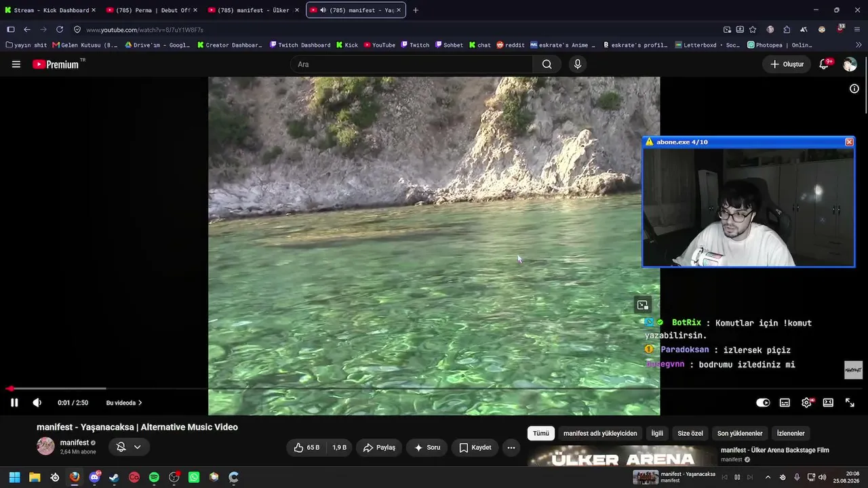
Task: Toggle the browser sidebar panel icon
Action: (11, 30)
